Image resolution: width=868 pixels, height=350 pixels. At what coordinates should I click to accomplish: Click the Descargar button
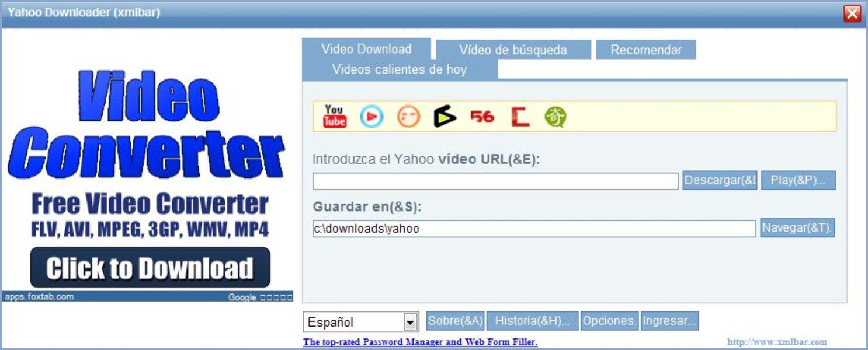(720, 180)
